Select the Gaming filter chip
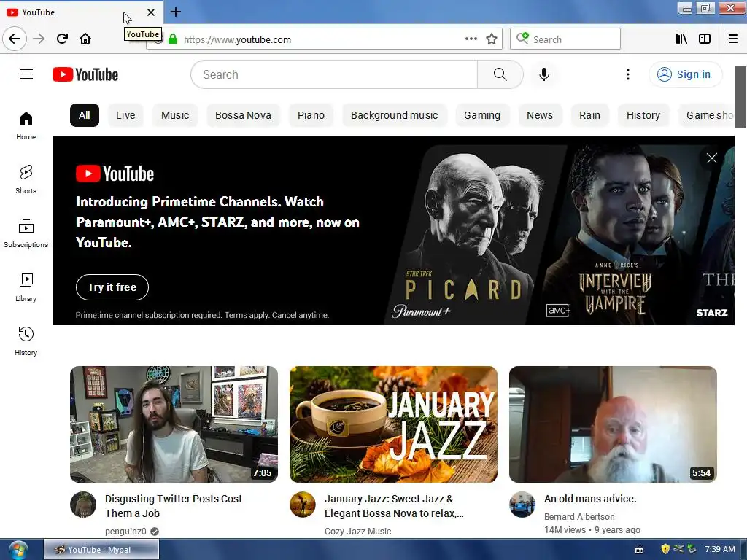 [482, 115]
